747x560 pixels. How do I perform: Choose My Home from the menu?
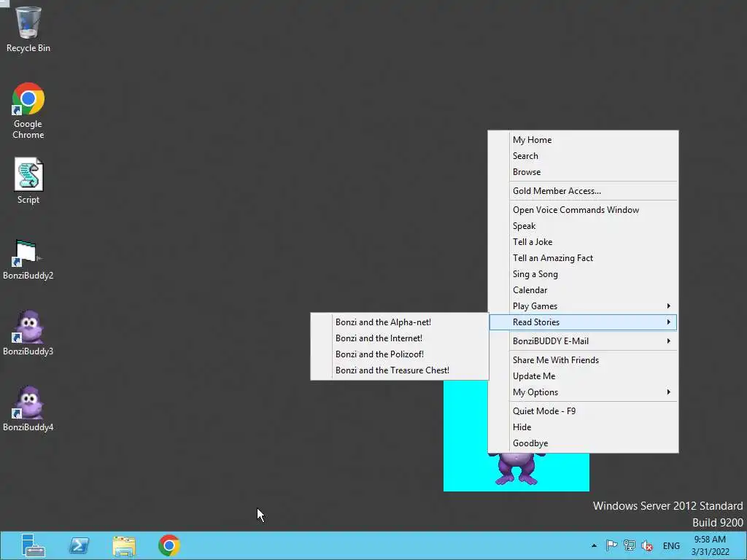[x=583, y=140]
